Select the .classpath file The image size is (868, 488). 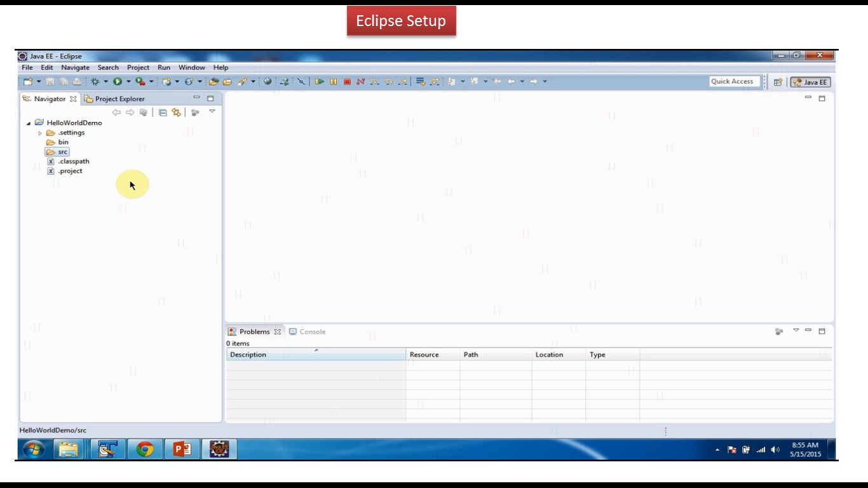coord(69,161)
